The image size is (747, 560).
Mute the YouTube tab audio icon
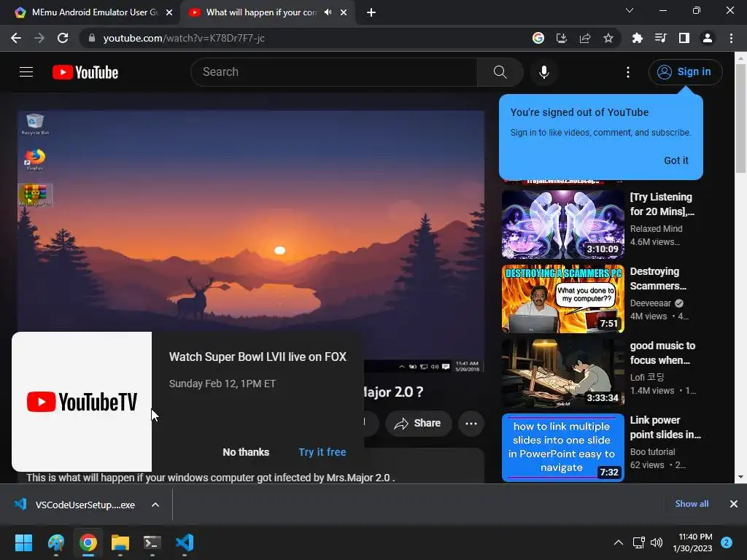pyautogui.click(x=328, y=12)
